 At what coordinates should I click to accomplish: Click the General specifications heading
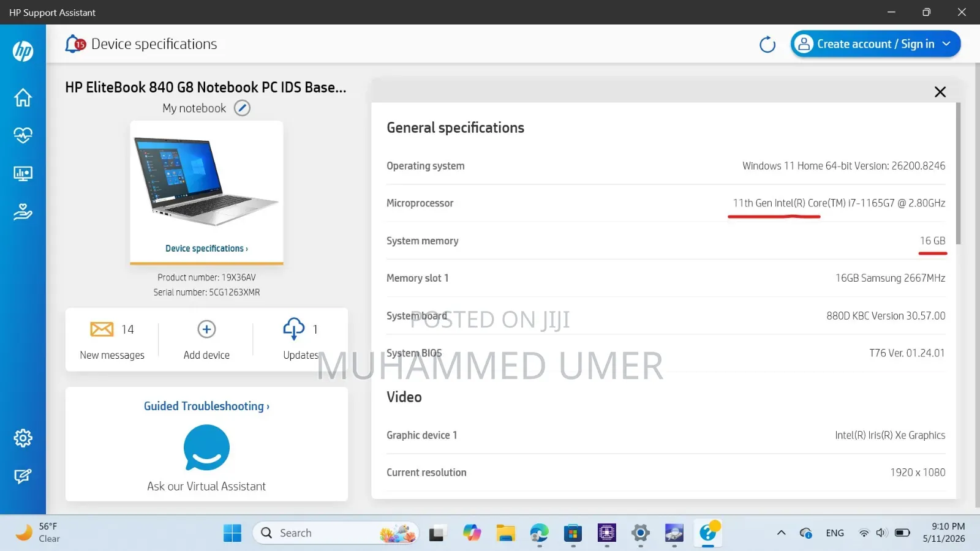coord(455,128)
